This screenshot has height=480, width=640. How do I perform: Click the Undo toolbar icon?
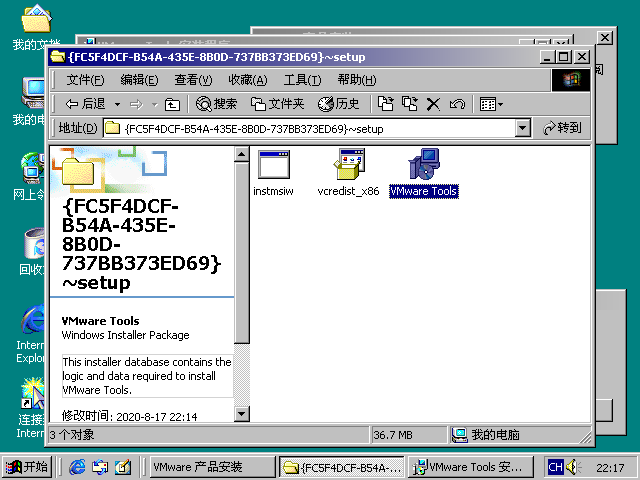click(457, 104)
